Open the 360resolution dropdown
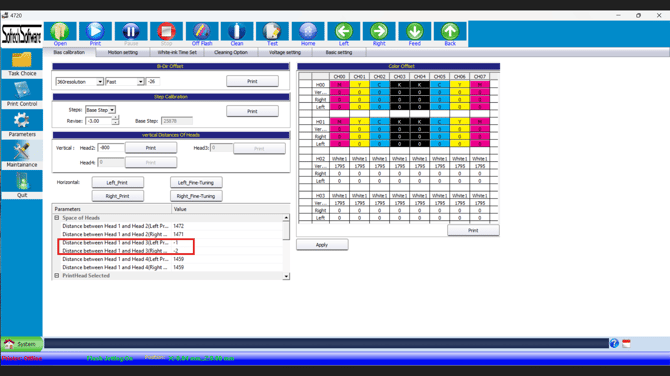Viewport: 670px width, 376px height. (x=79, y=82)
